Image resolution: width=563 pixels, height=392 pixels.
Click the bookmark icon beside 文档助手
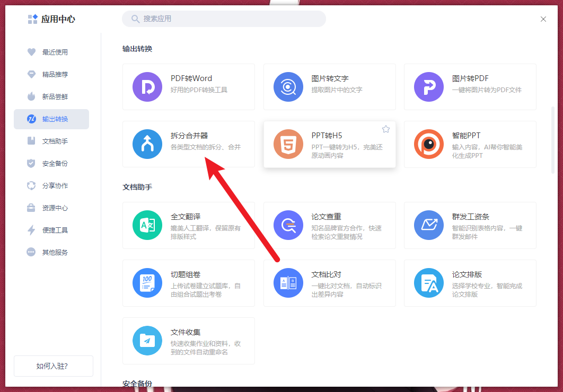(x=31, y=141)
